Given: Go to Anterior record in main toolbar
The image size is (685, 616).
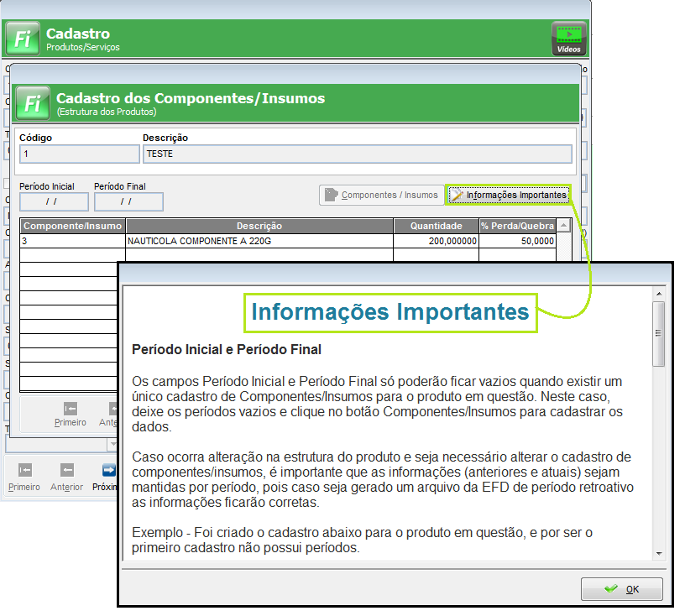Looking at the screenshot, I should pos(66,477).
